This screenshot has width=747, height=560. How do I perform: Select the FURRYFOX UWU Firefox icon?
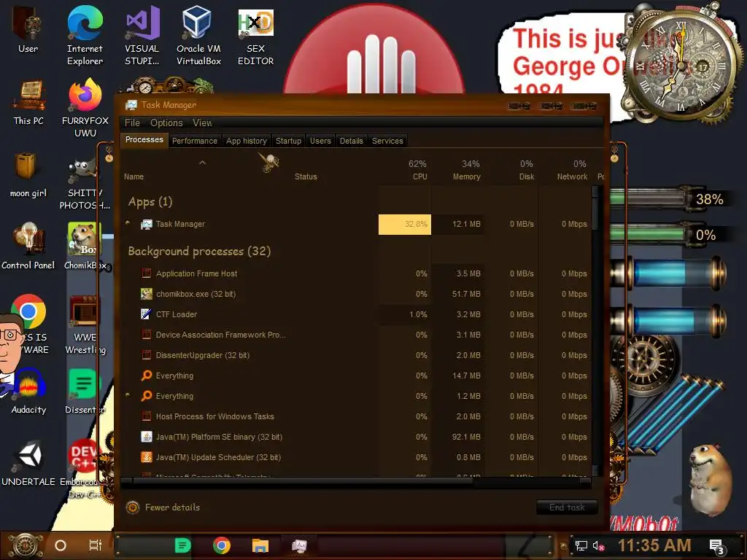(x=85, y=108)
